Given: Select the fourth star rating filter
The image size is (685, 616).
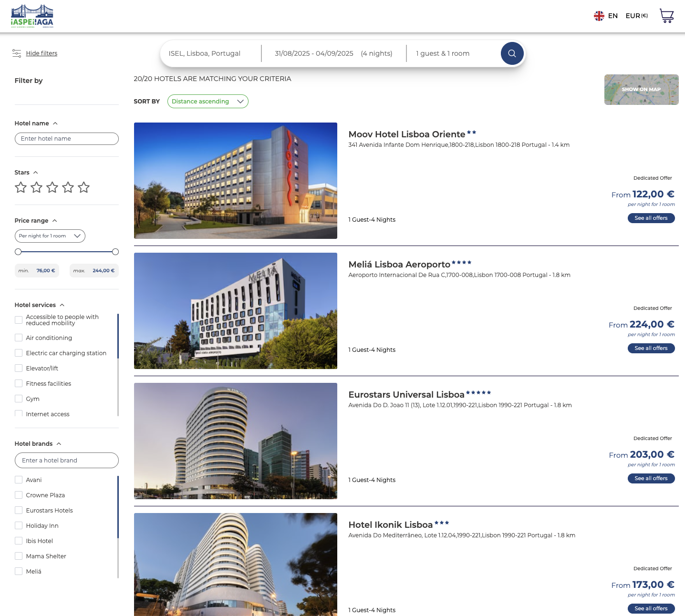Looking at the screenshot, I should point(68,187).
